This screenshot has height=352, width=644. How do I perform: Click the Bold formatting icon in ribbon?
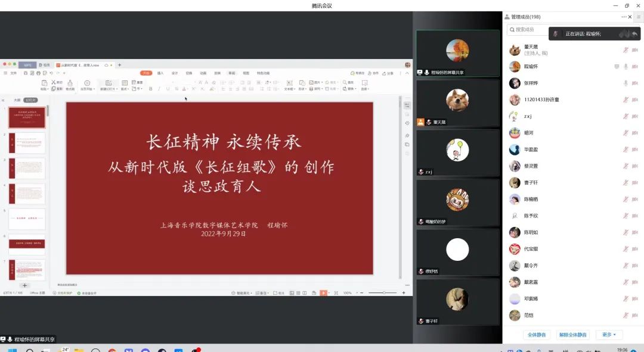151,89
